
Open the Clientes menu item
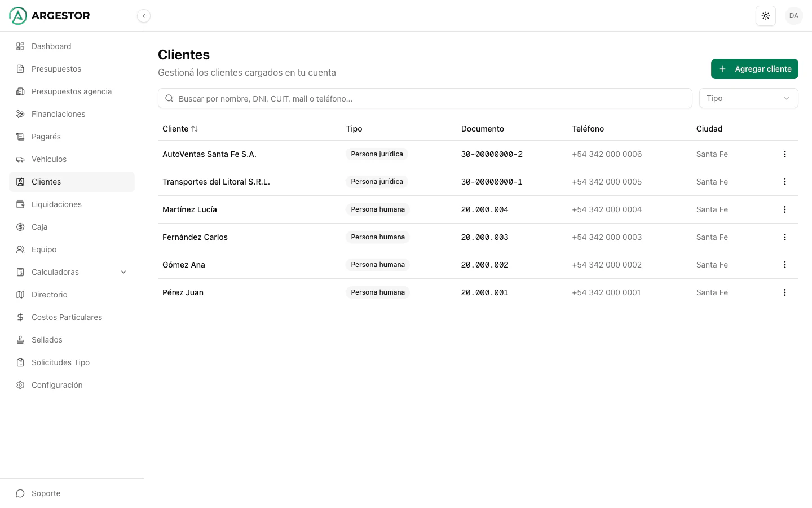72,182
